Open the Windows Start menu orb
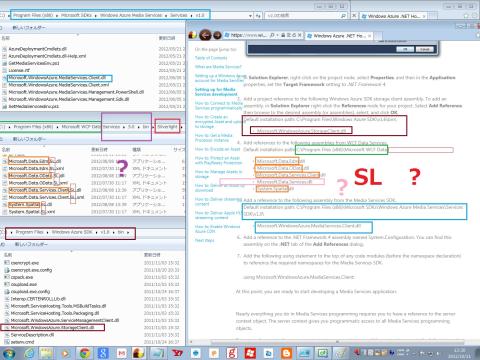 tap(8, 353)
